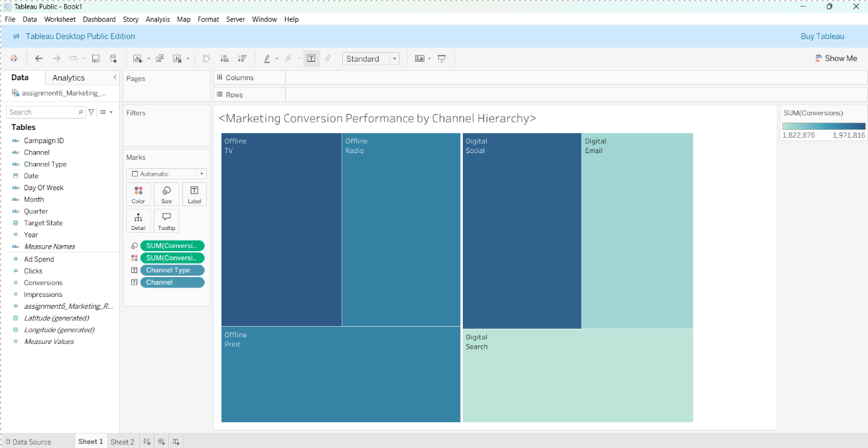Click the Swap Rows and Columns icon
868x448 pixels.
tap(206, 58)
